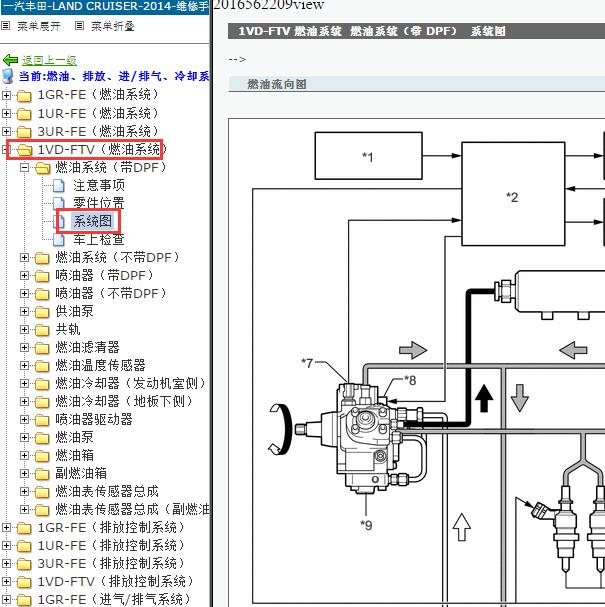Click the 燃油系统（不带DPF） folder icon

coord(42,258)
